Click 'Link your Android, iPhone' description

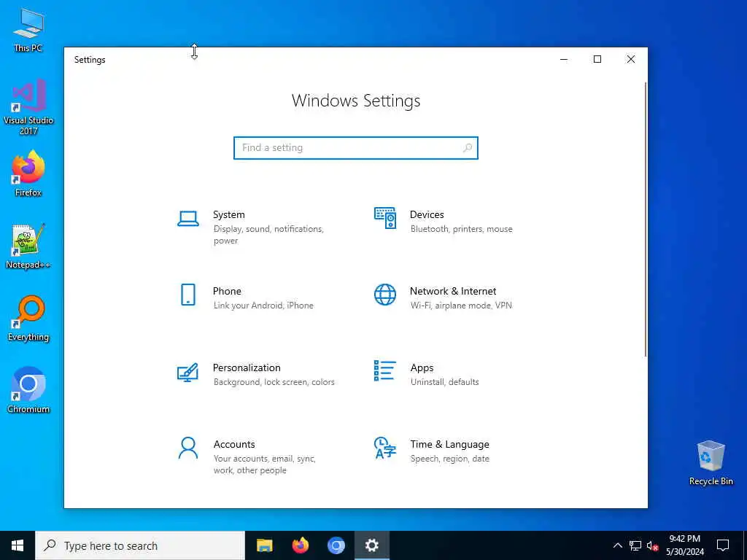click(x=263, y=306)
